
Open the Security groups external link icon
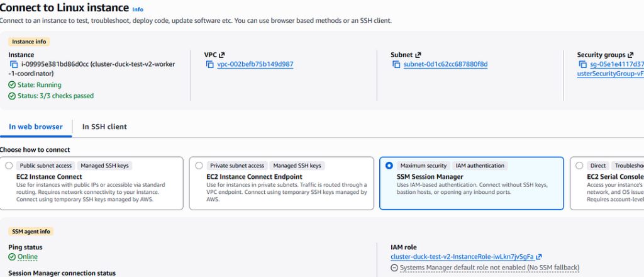630,55
